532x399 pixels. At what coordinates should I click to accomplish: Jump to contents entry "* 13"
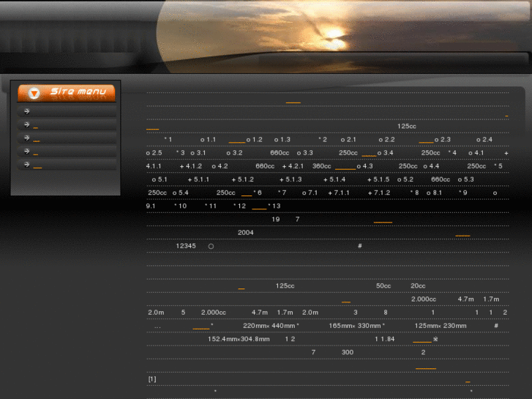(x=274, y=206)
